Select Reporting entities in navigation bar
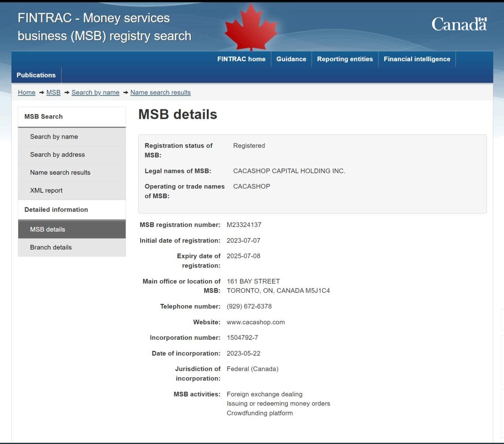The width and height of the screenshot is (504, 444). pos(345,59)
